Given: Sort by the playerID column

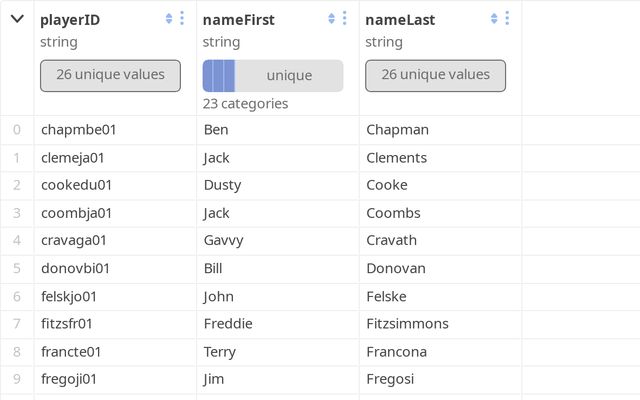Looking at the screenshot, I should 168,19.
